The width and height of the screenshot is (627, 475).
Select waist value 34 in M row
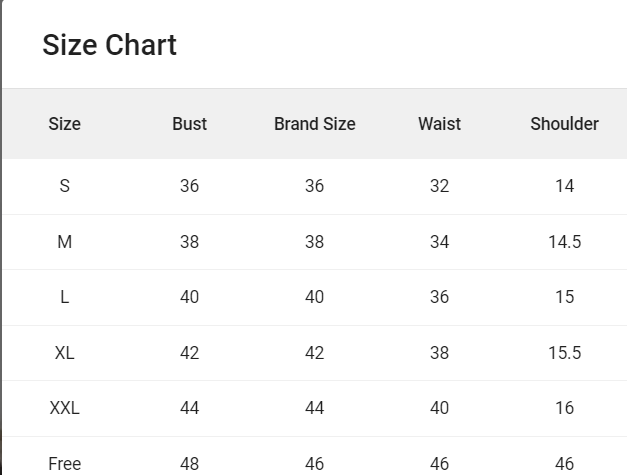pos(439,242)
